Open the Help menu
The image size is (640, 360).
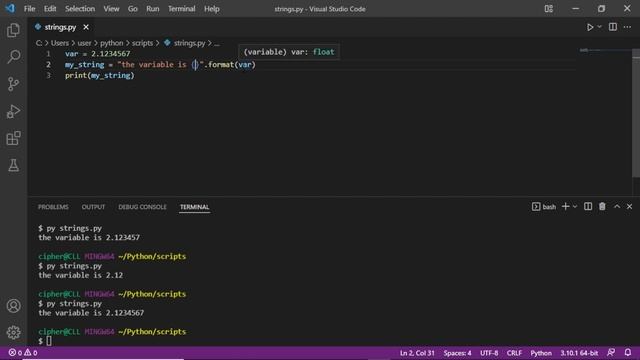pos(212,9)
